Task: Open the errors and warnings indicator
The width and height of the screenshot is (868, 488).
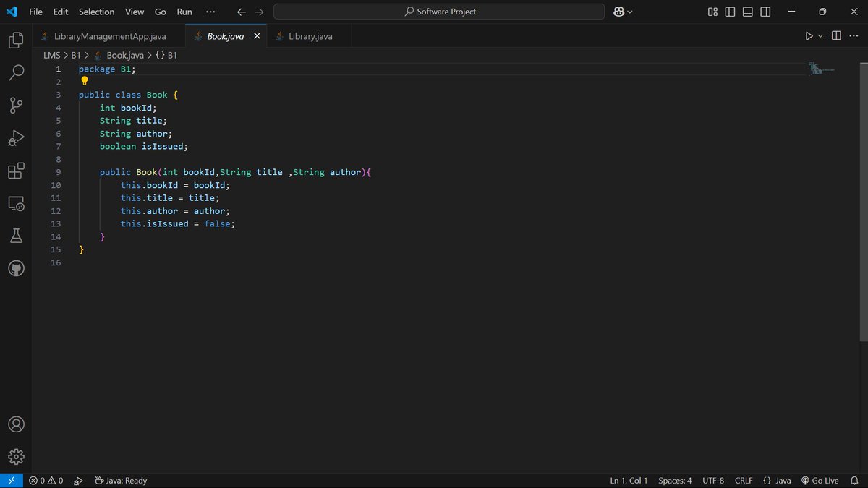Action: 46,480
